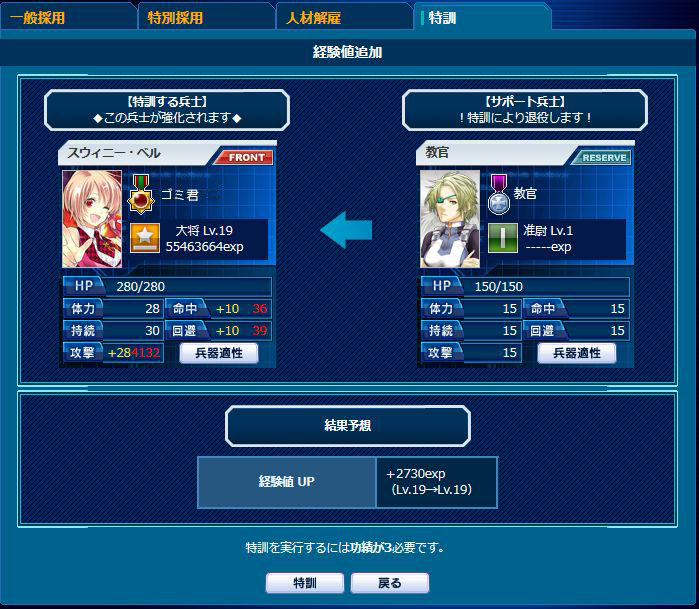Click the green 准尉 rank insignia icon
Screen dimensions: 699x609
pyautogui.click(x=503, y=238)
